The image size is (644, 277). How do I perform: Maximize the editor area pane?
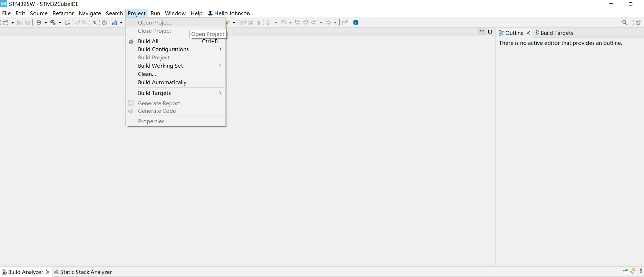(x=490, y=32)
